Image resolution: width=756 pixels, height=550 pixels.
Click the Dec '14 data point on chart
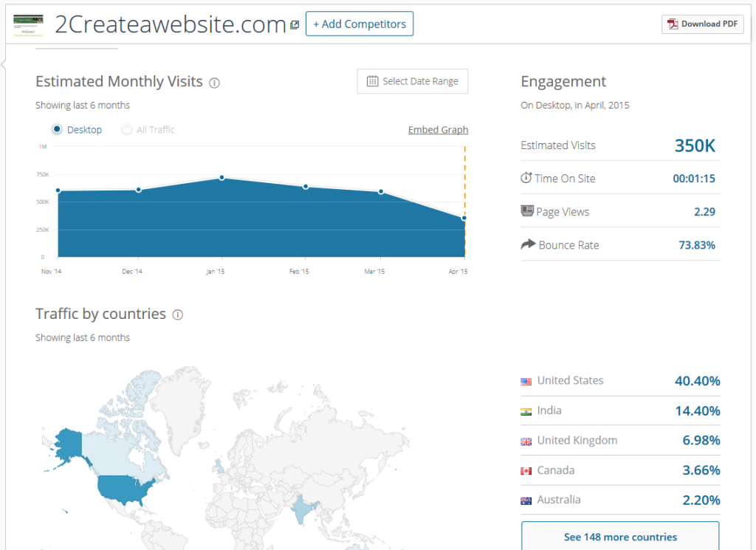click(x=138, y=190)
